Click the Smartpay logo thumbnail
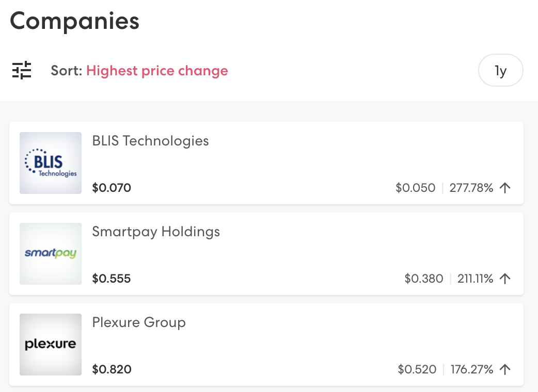 pyautogui.click(x=51, y=254)
